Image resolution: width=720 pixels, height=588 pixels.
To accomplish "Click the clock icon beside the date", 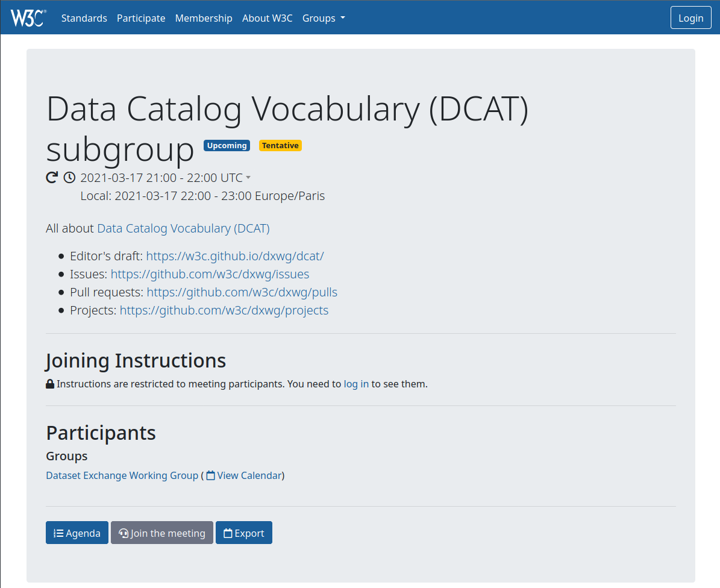I will (69, 178).
